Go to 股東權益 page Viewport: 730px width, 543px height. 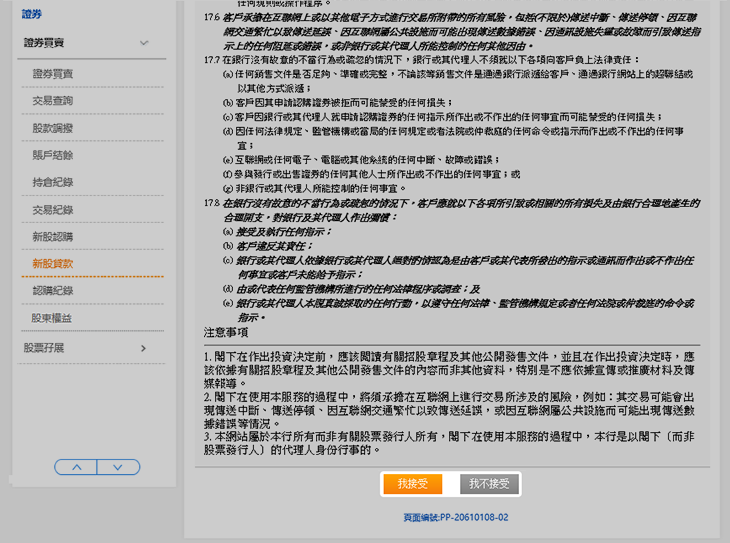(x=52, y=318)
